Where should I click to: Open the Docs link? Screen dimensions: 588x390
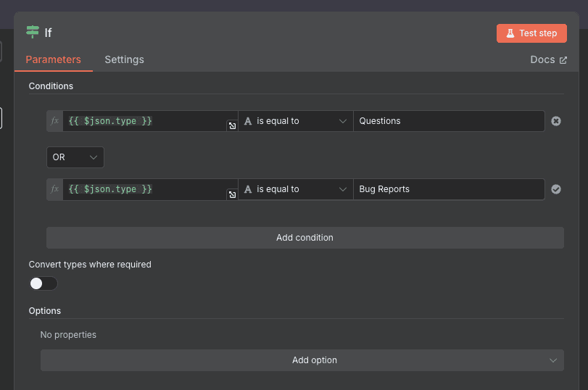click(542, 59)
